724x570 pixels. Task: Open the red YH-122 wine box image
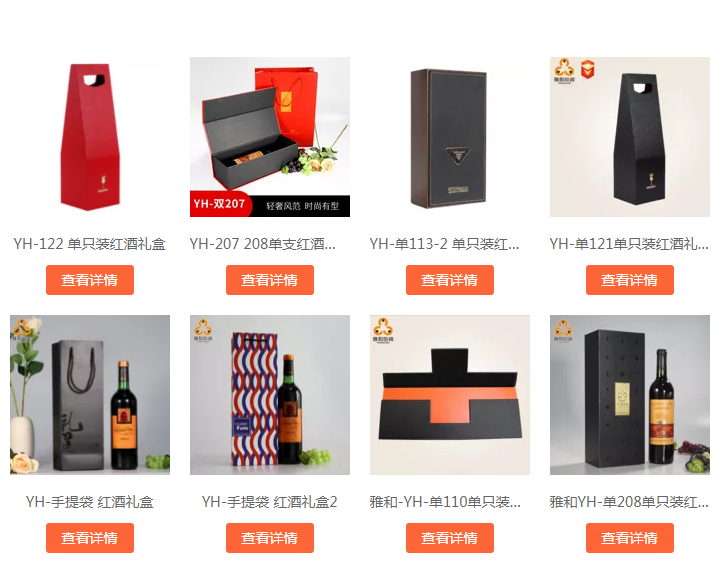click(x=90, y=137)
